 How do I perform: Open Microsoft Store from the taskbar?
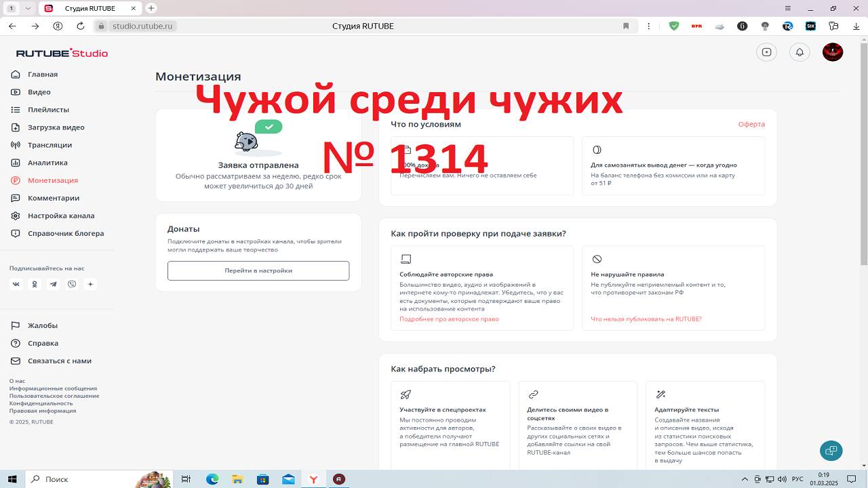(x=262, y=479)
